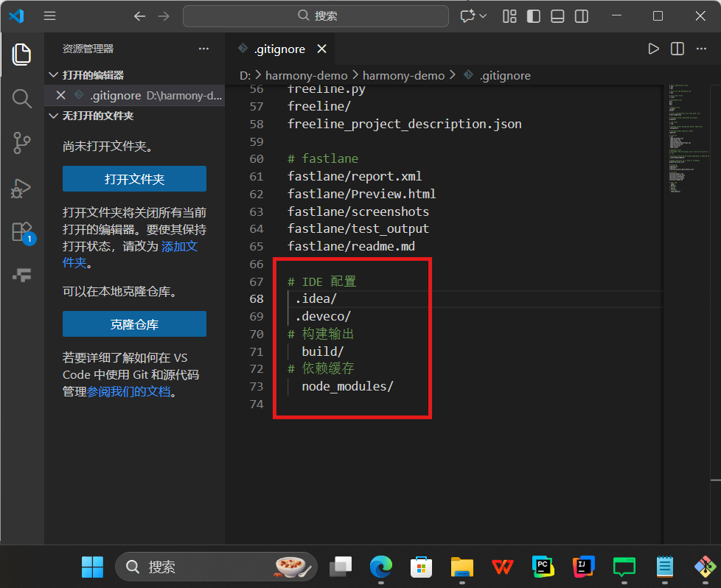Click the fastlane/readme.md line
Viewport: 721px width, 588px height.
[352, 246]
